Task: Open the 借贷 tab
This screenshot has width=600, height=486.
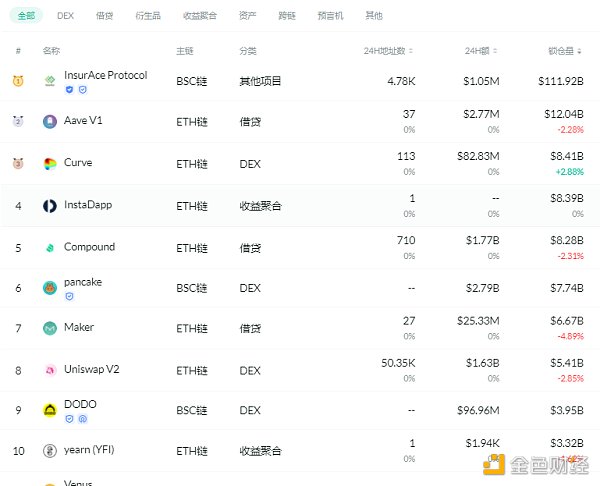Action: pyautogui.click(x=104, y=16)
